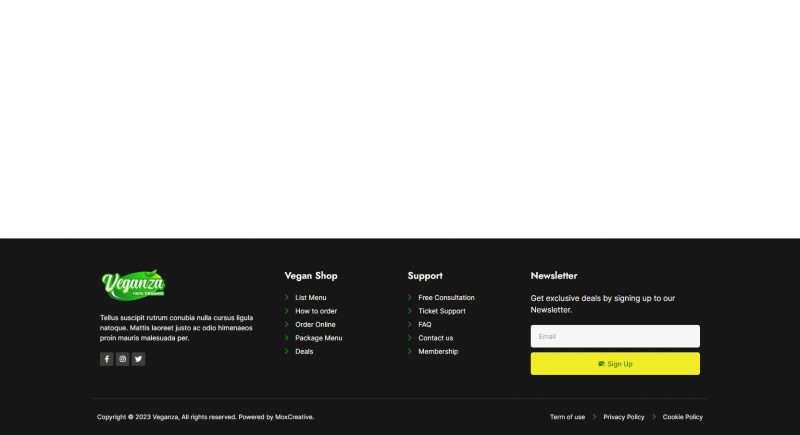
Task: Go to Order Online page
Action: tap(315, 325)
